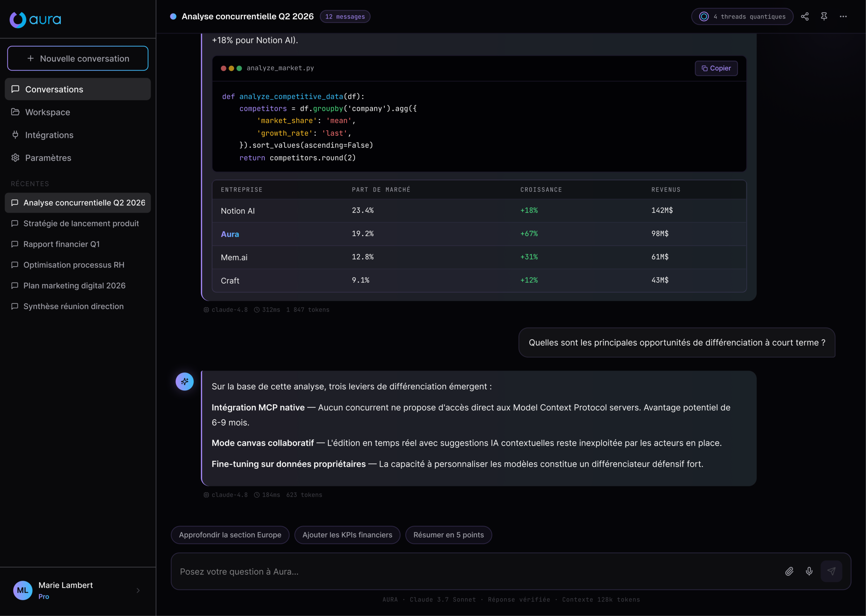866x616 pixels.
Task: Click the clock icon next to 184ms
Action: 257,495
